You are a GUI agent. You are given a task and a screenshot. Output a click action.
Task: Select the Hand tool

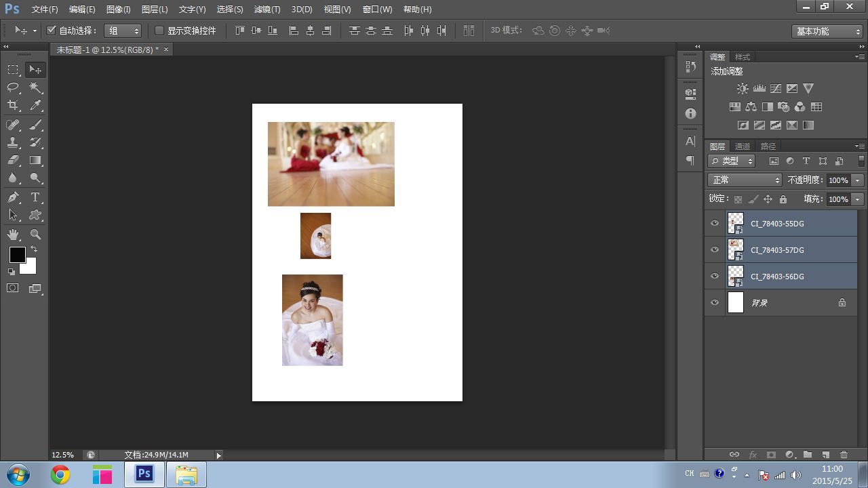[13, 235]
